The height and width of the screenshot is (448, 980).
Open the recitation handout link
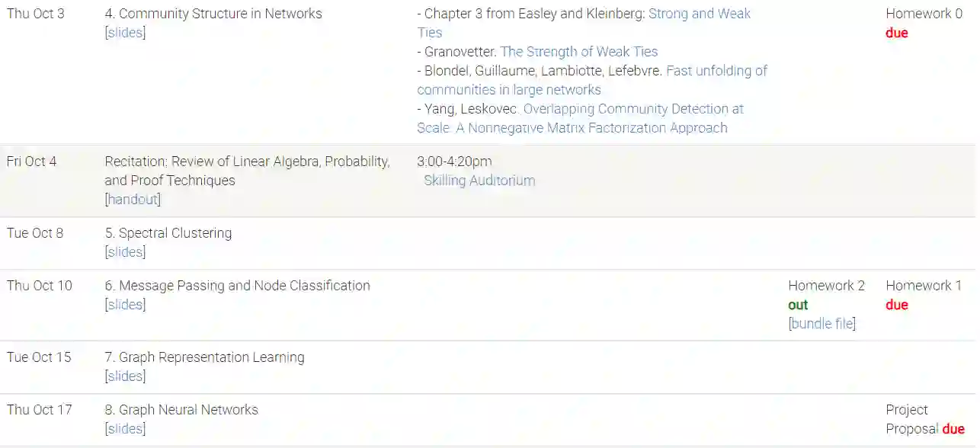(x=133, y=200)
